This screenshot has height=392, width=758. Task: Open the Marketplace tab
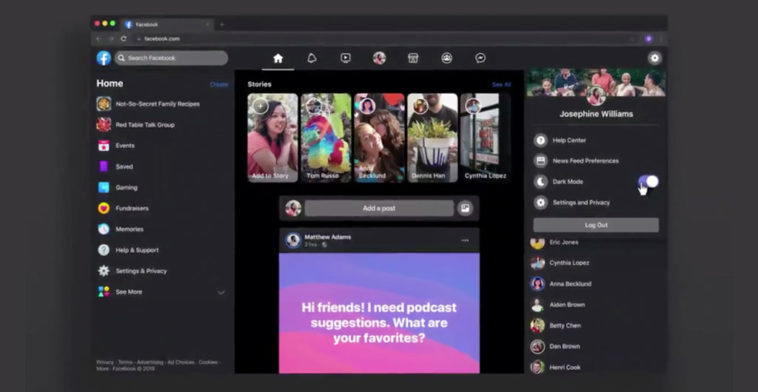click(x=413, y=58)
